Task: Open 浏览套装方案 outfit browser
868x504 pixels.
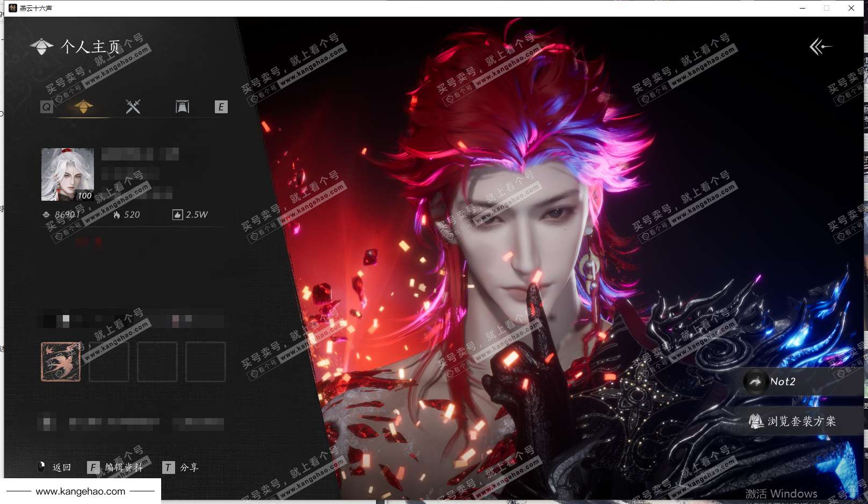Action: pyautogui.click(x=794, y=421)
